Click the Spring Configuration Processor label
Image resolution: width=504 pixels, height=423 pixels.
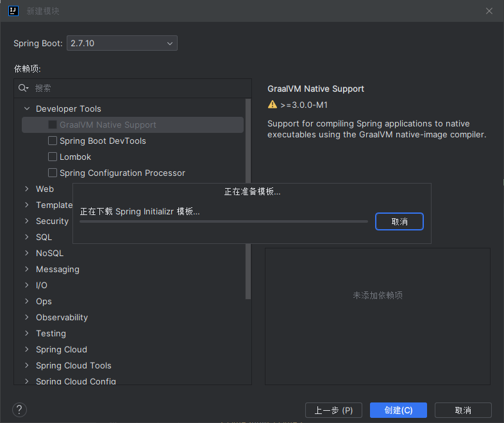click(x=122, y=173)
